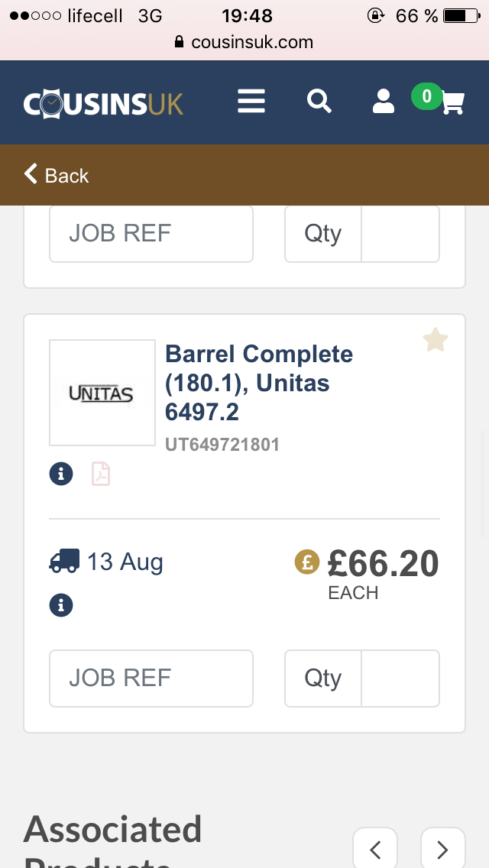
Task: Show delivery info icon below 13 Aug
Action: tap(61, 606)
